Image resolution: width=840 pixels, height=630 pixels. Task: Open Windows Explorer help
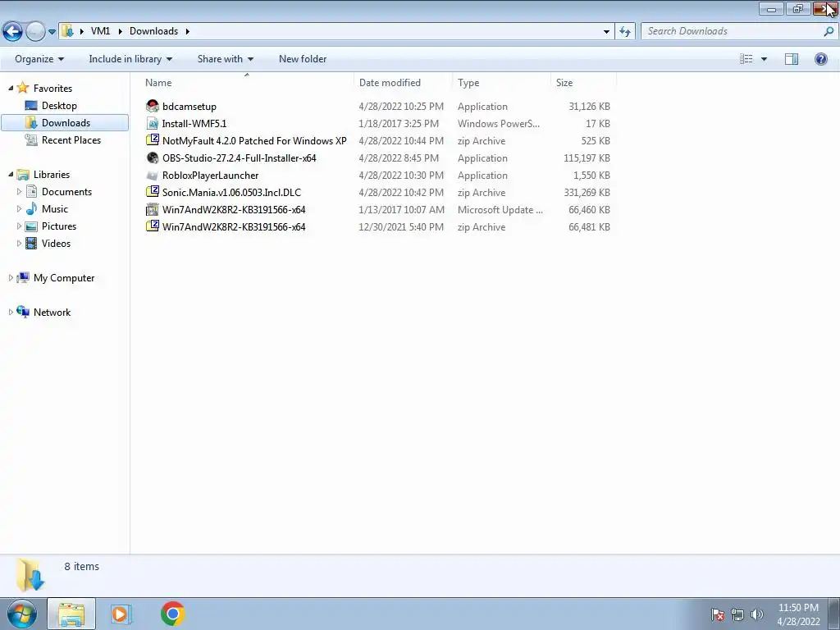click(820, 59)
